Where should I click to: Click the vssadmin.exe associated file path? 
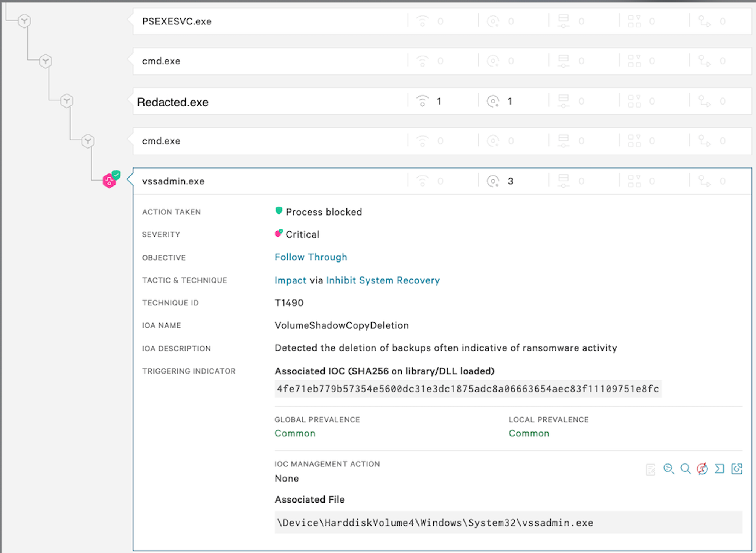point(508,523)
